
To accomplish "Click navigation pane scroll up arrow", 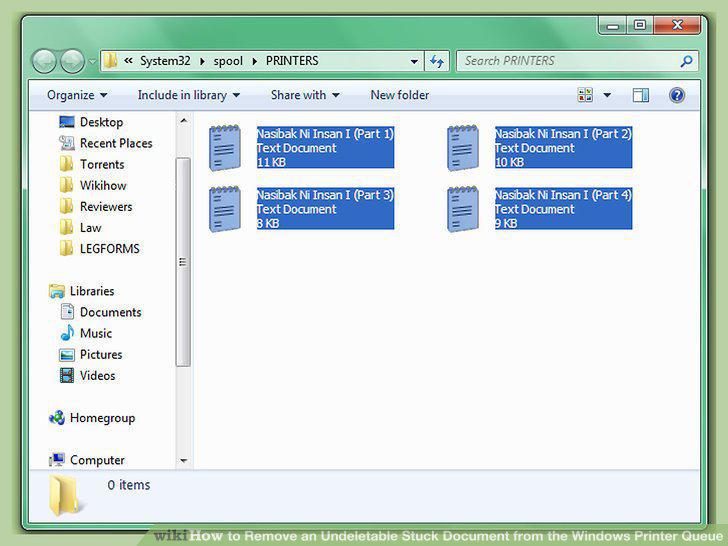I will 183,120.
